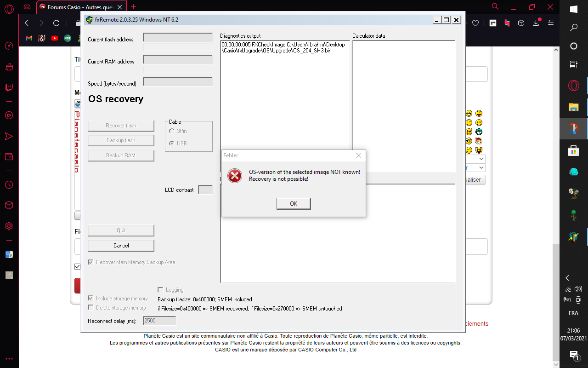The width and height of the screenshot is (588, 368).
Task: Open the notification center icon
Action: coord(573,355)
